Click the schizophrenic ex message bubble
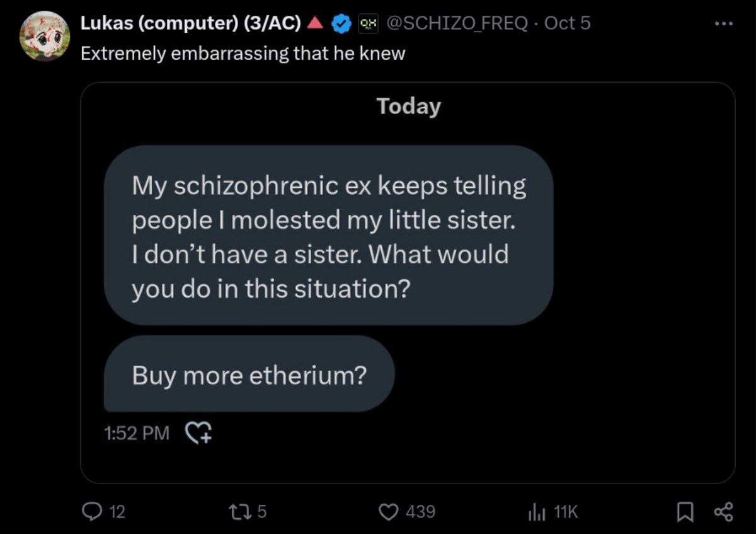Screen dimensions: 756x534 [328, 236]
